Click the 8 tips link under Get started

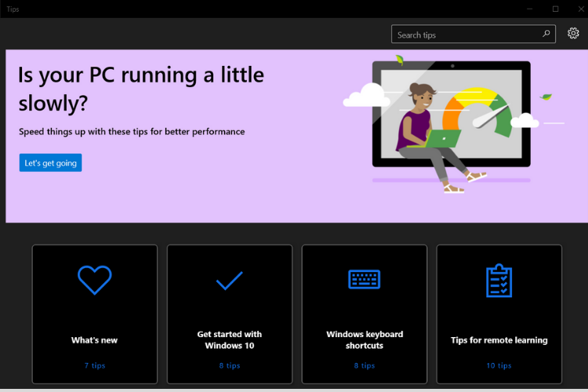(x=230, y=365)
